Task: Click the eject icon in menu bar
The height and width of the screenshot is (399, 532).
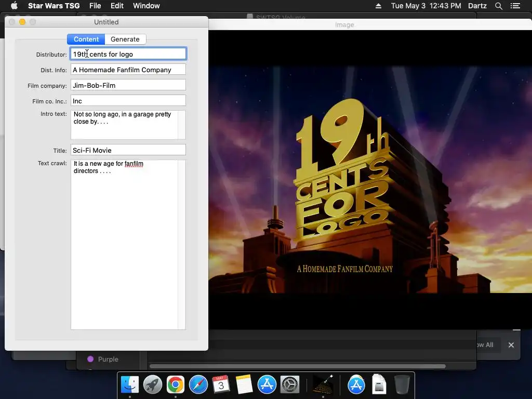Action: click(x=378, y=6)
